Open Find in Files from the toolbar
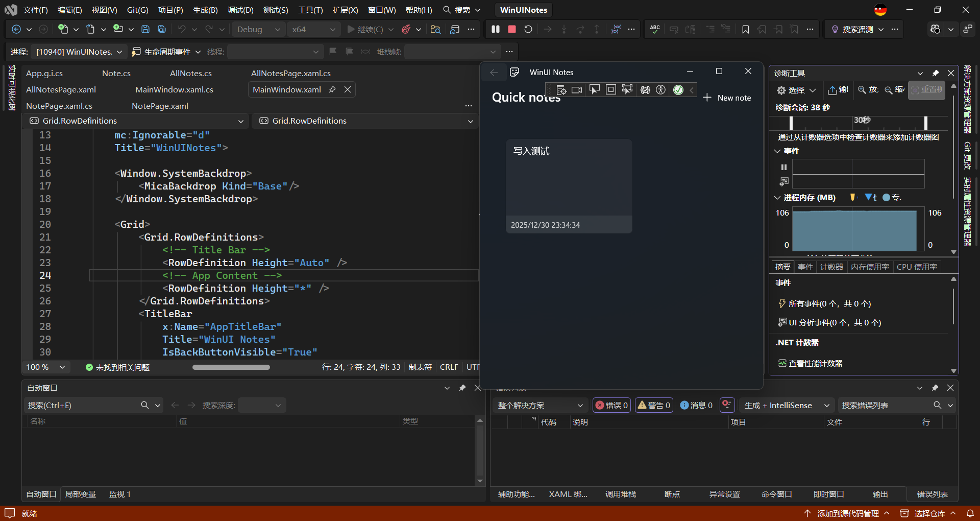 coord(435,30)
